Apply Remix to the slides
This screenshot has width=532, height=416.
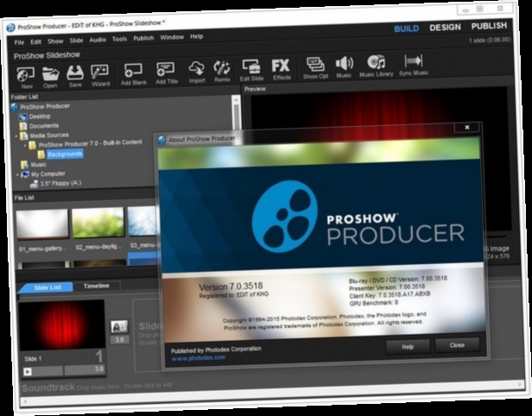click(x=222, y=71)
